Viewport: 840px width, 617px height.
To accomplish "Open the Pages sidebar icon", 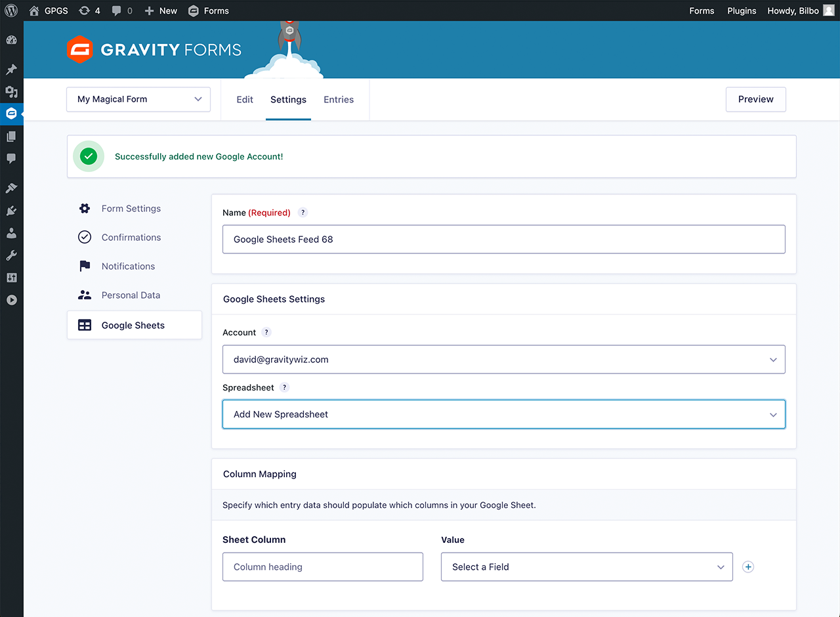I will click(11, 137).
